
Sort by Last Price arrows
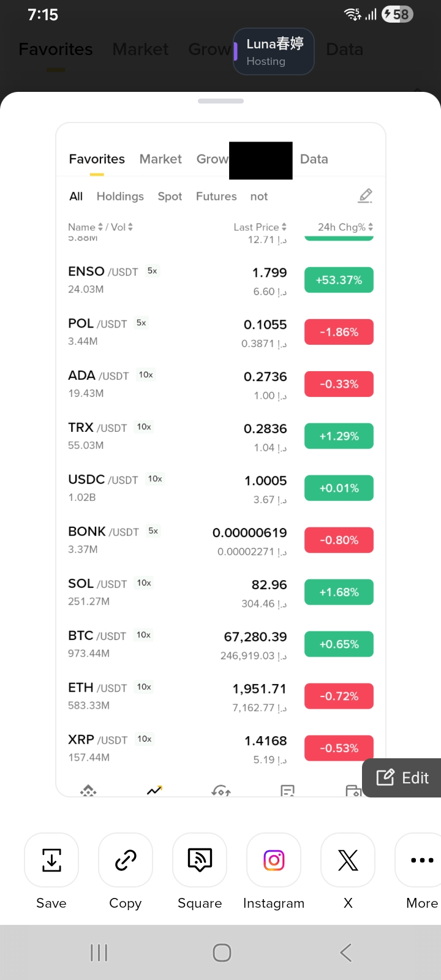tap(284, 227)
